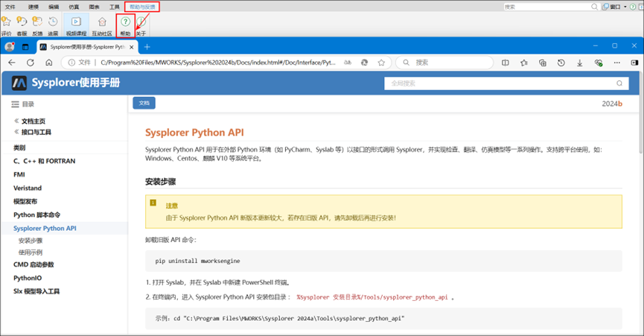Open the collections icon
The image size is (644, 336).
tap(543, 63)
